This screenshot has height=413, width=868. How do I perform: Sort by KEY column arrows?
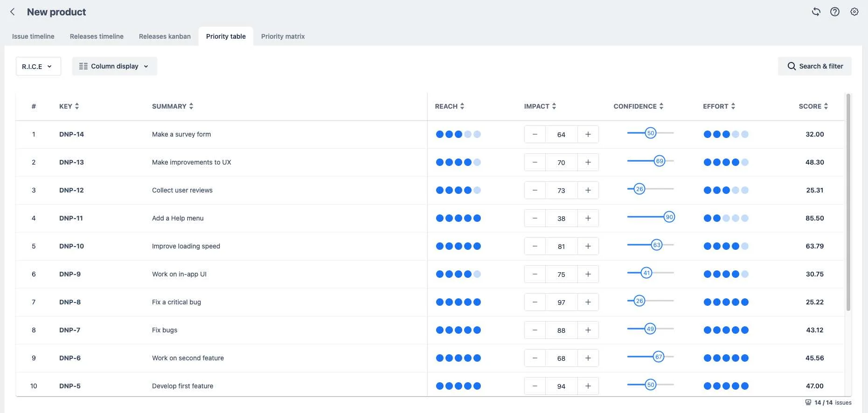tap(77, 106)
